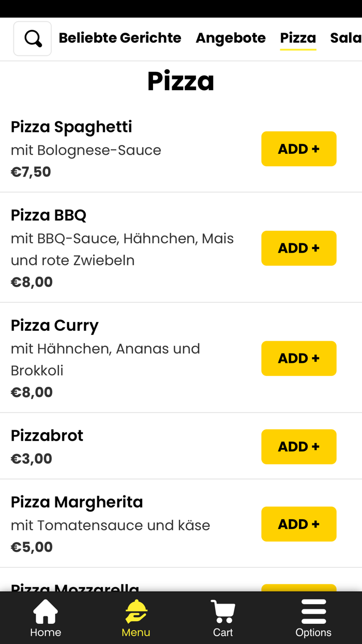The image size is (362, 644).
Task: Add Pizza BBQ using its ADD button
Action: pyautogui.click(x=299, y=248)
